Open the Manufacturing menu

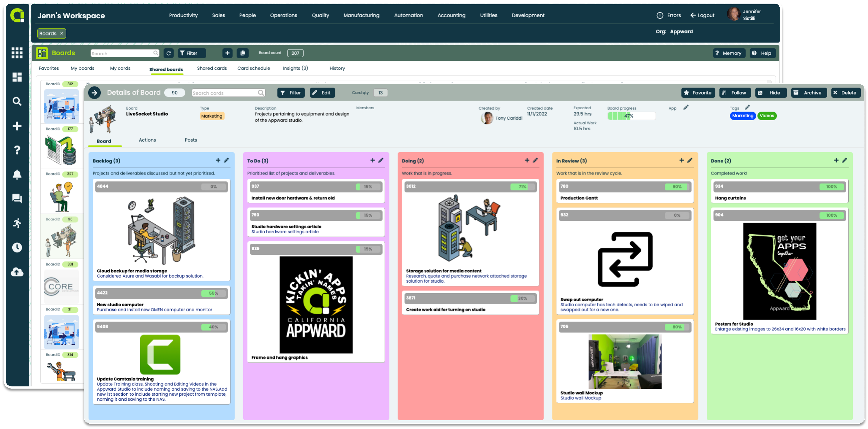point(362,15)
